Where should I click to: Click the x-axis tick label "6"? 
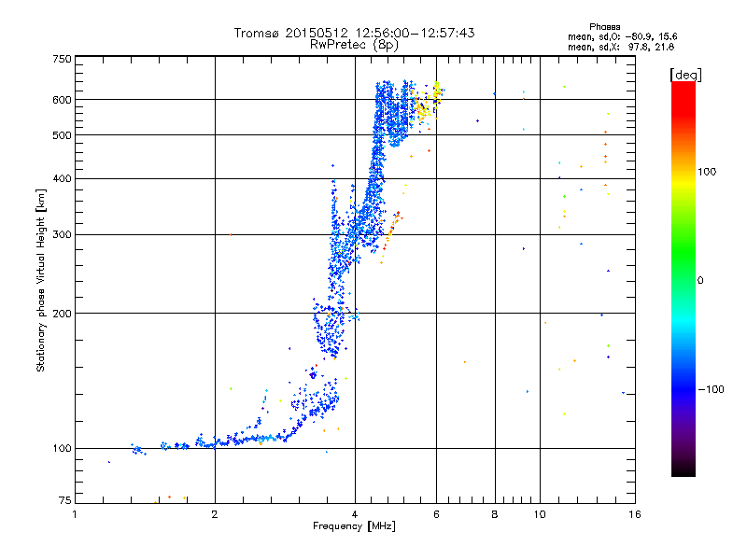436,514
